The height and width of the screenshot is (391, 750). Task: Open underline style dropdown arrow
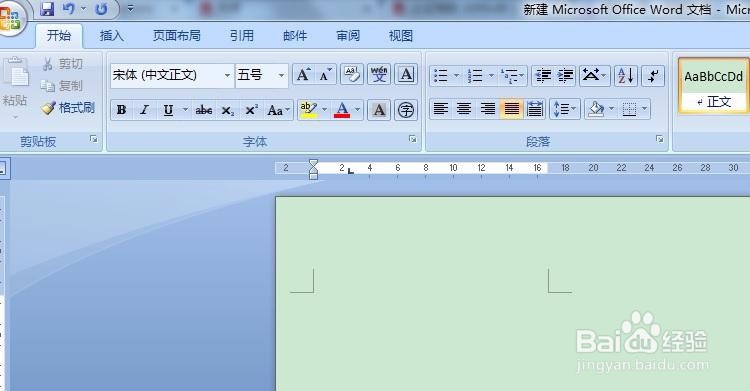185,110
